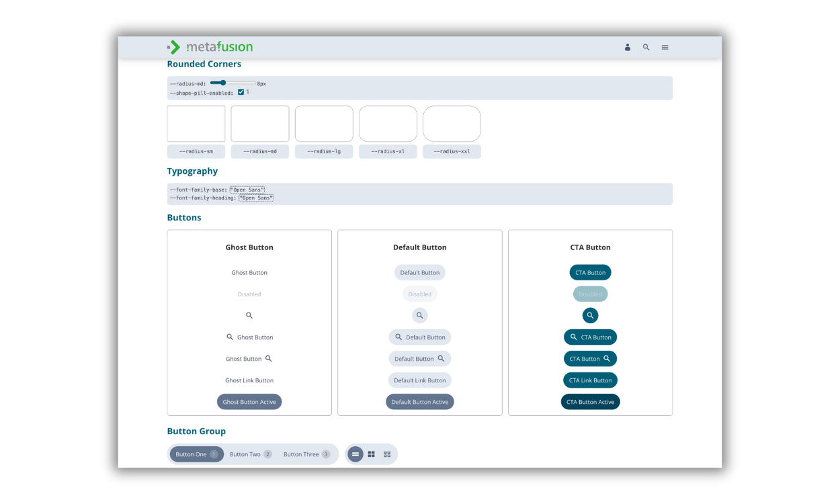Toggle the grid view icon in Button Group
The height and width of the screenshot is (504, 840).
(x=371, y=454)
